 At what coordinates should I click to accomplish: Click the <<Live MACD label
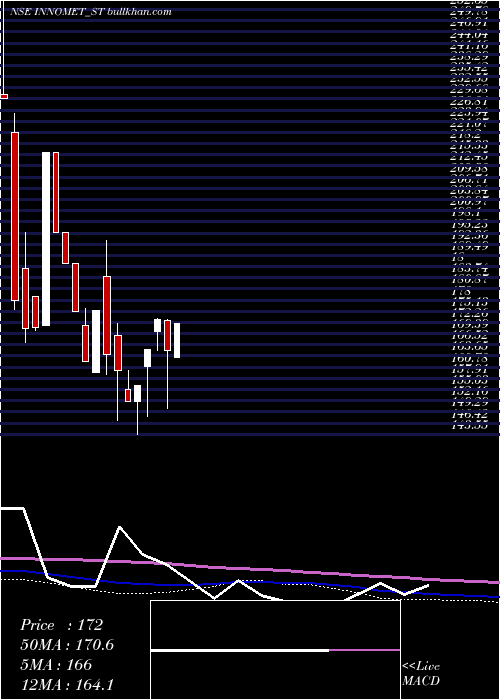point(421,674)
